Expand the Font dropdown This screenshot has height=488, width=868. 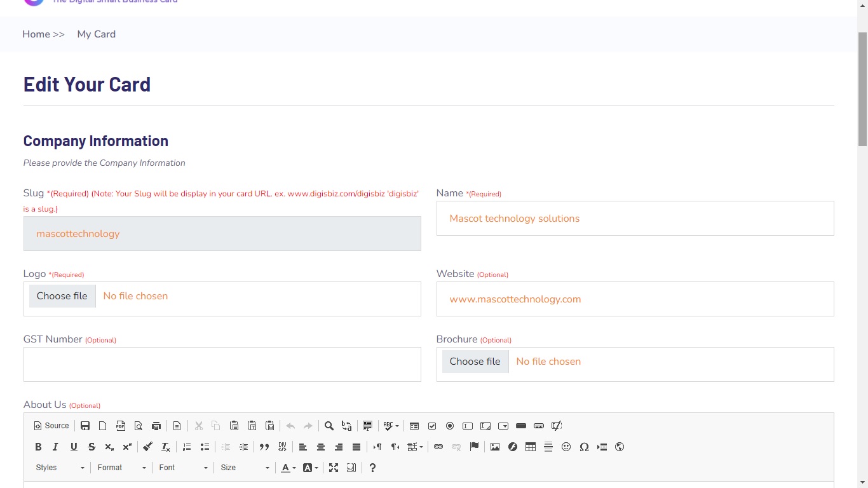pyautogui.click(x=183, y=468)
